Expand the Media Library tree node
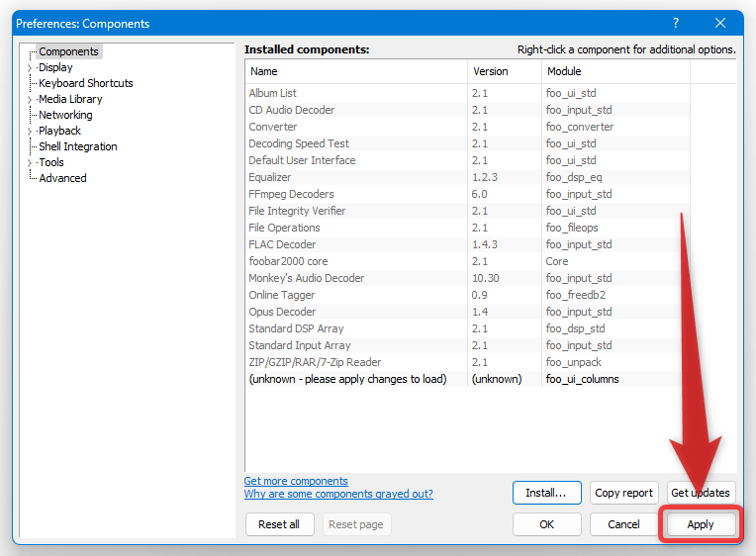Screen dimensions: 756x556 (30, 100)
